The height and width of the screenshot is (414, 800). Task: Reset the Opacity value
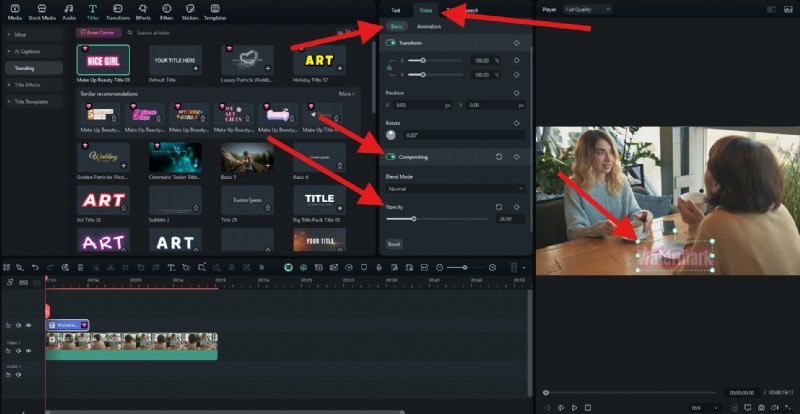click(499, 207)
